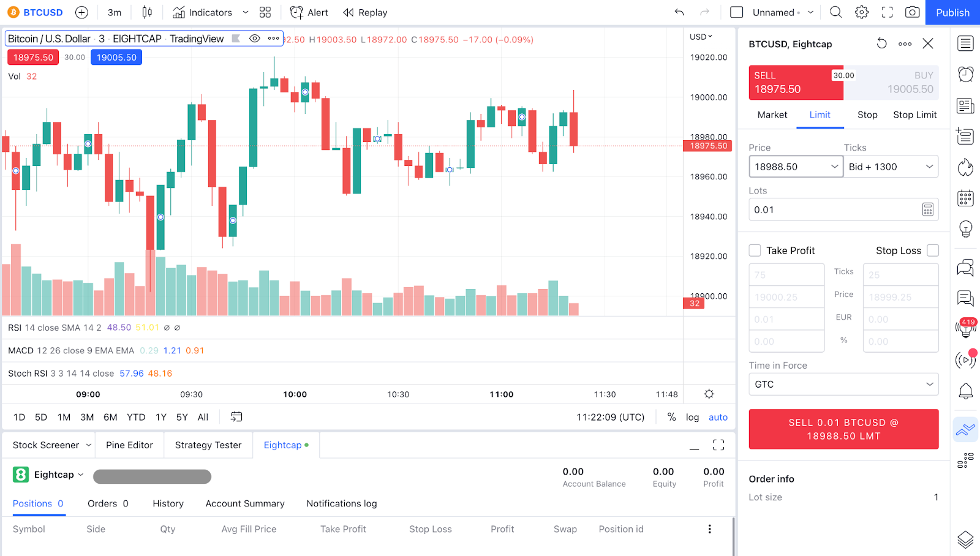This screenshot has height=556, width=980.
Task: Open the indicators favorites dropdown arrow
Action: pos(246,12)
